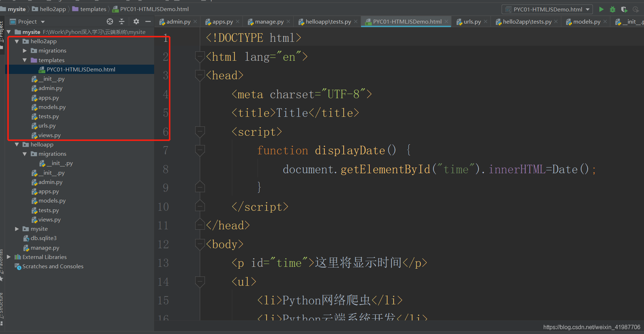Image resolution: width=644 pixels, height=334 pixels.
Task: Start debugging with the green bug icon
Action: click(613, 9)
